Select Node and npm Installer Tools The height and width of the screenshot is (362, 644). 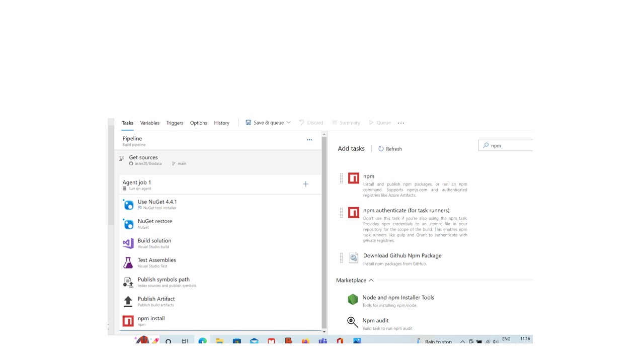click(398, 298)
